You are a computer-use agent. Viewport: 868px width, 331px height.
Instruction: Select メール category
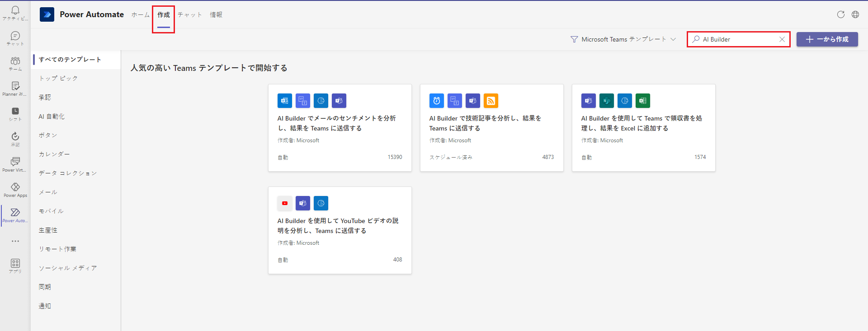76,192
